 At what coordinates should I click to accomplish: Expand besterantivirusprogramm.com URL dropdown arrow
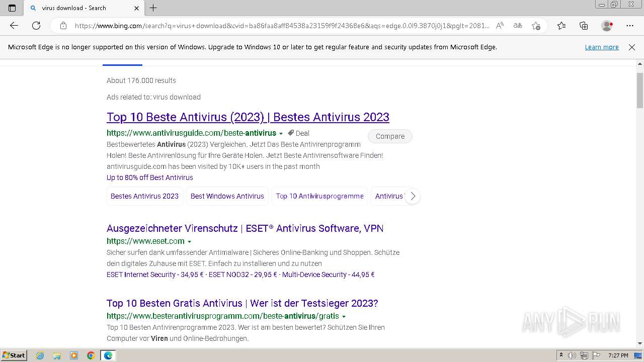pyautogui.click(x=344, y=317)
